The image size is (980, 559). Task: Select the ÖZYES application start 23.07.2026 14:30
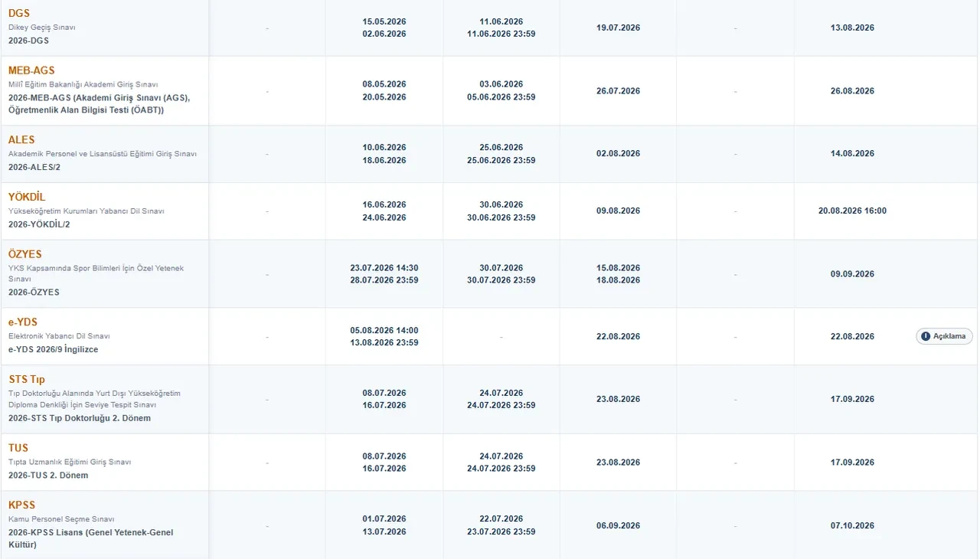tap(384, 268)
